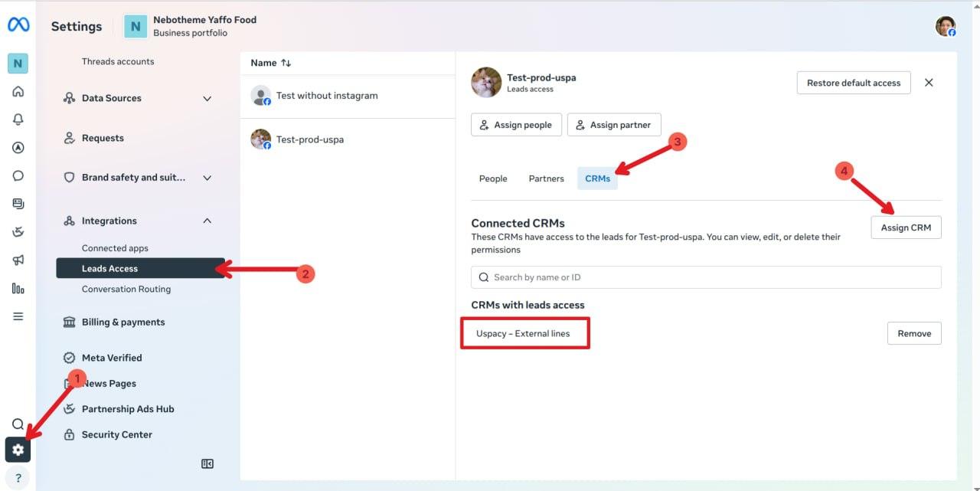Open Inbox chat bubble icon

(x=18, y=175)
